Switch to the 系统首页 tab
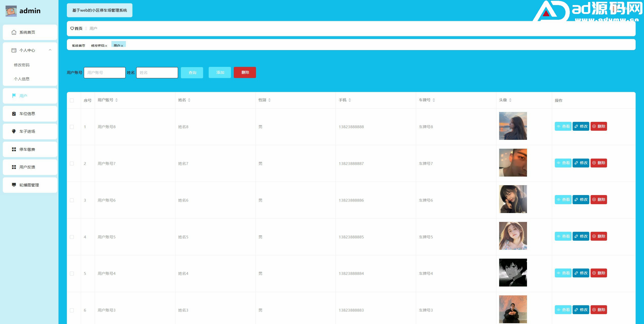This screenshot has width=644, height=324. pyautogui.click(x=79, y=46)
